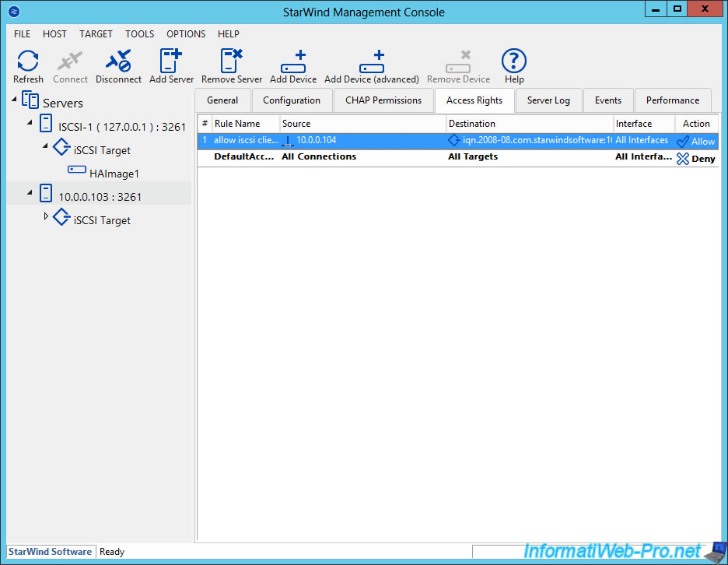Select the HAImage1 tree item
This screenshot has width=728, height=565.
coord(114,174)
